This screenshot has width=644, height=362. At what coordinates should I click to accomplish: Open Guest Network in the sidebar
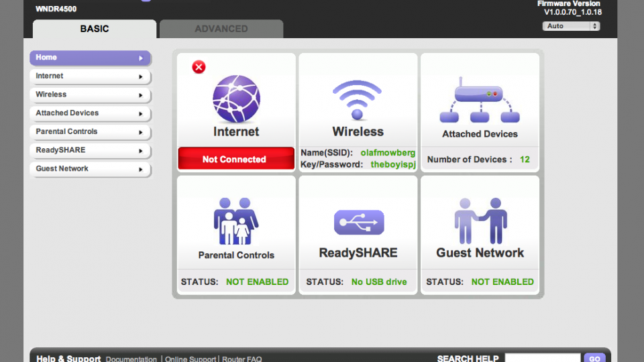coord(90,169)
